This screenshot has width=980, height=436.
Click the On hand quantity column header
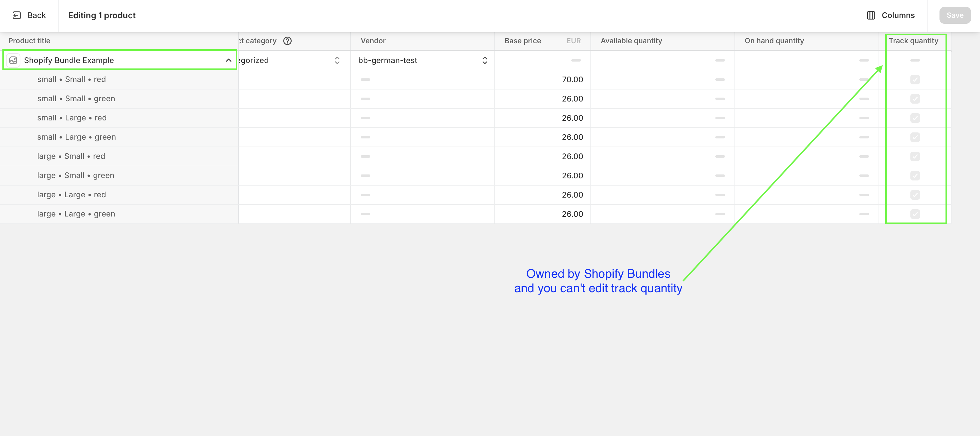click(x=774, y=41)
